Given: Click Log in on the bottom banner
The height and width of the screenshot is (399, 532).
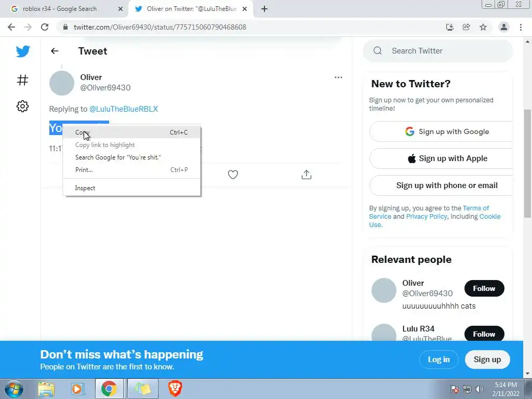Looking at the screenshot, I should coord(438,360).
